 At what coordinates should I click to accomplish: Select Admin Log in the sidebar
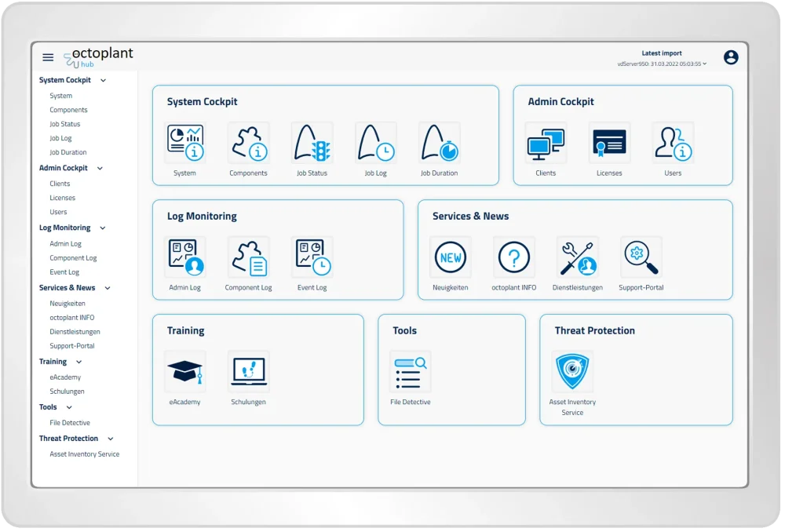[x=66, y=244]
